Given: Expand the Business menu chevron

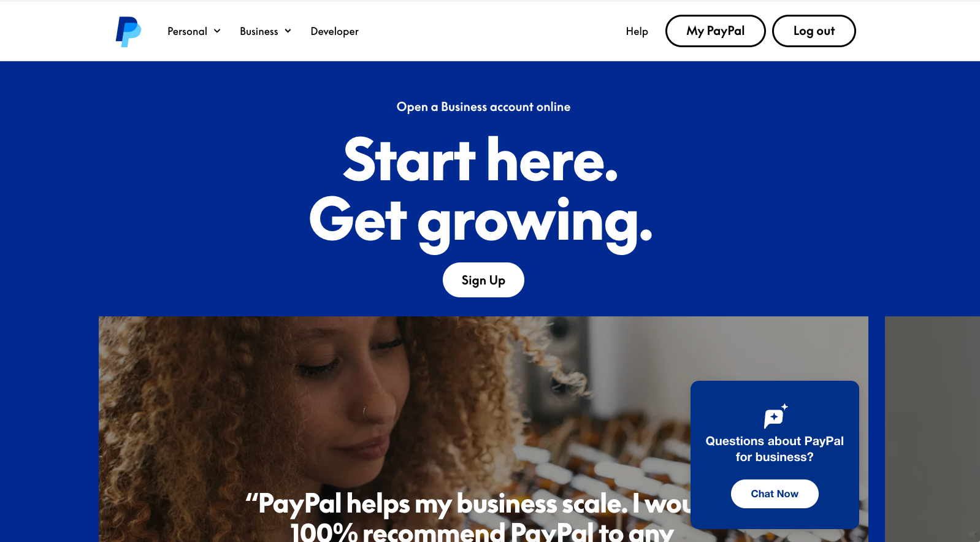Looking at the screenshot, I should pyautogui.click(x=288, y=31).
